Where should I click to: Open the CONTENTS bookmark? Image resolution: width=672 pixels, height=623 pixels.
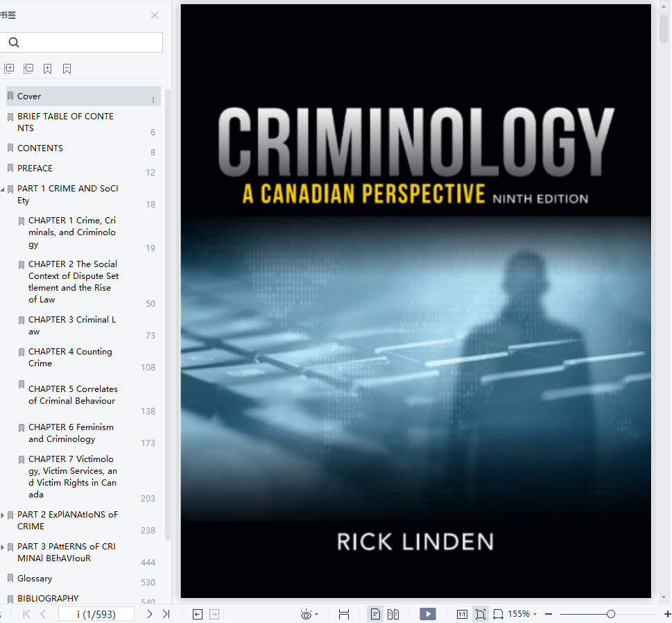40,148
